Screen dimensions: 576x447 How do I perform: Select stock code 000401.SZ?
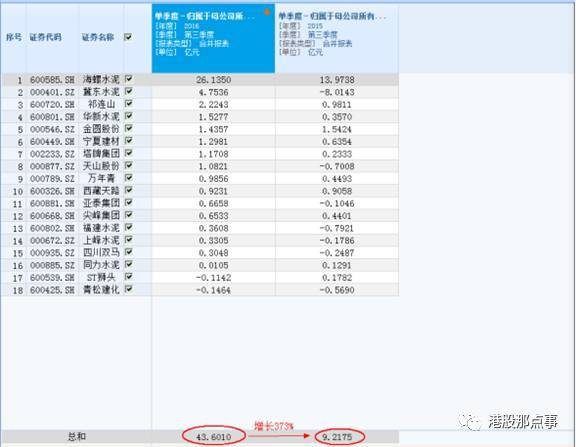click(52, 92)
